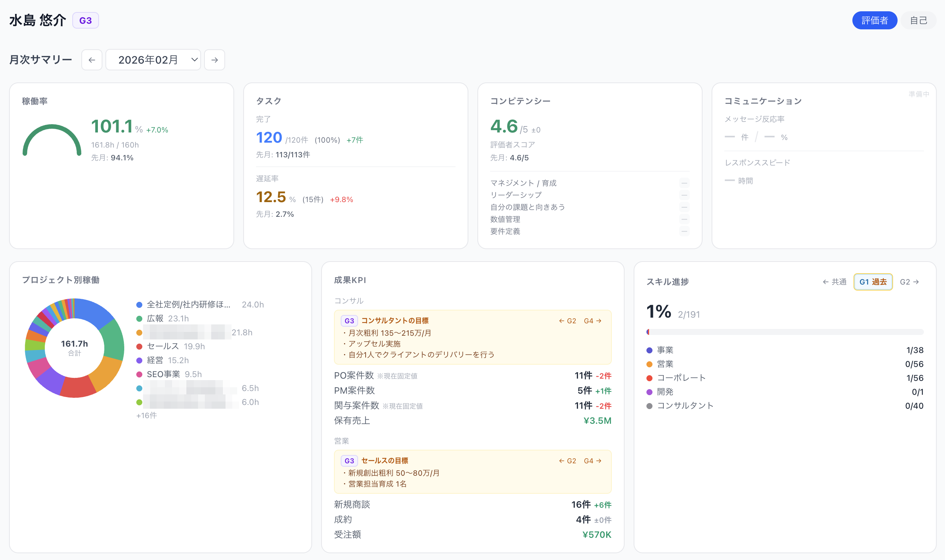The image size is (945, 560).
Task: Click the orange dot for 21.8h project
Action: 139,332
